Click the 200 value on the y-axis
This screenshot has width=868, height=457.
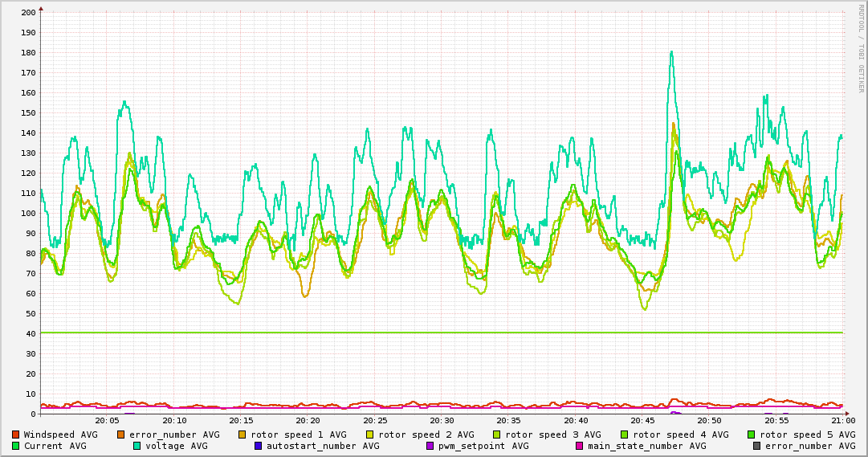28,13
